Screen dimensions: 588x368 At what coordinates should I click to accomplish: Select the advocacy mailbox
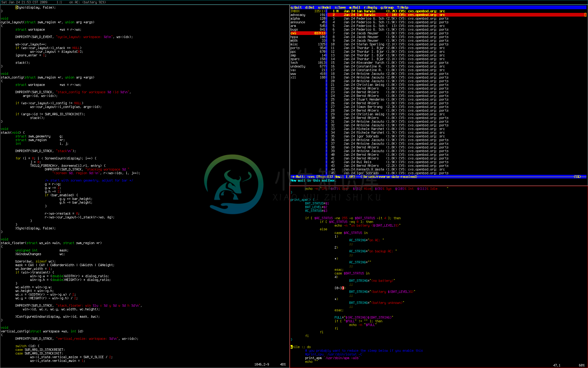point(308,15)
